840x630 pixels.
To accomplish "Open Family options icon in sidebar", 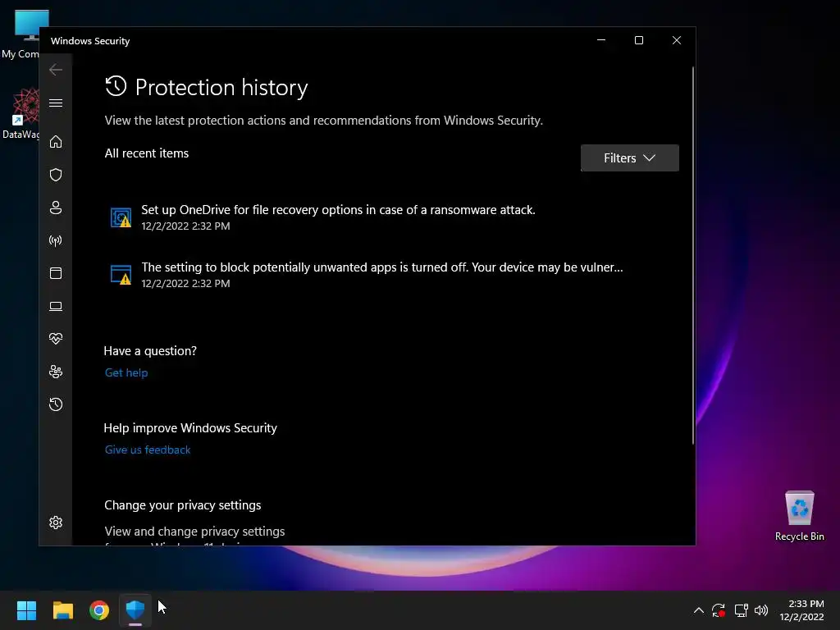I will pyautogui.click(x=56, y=372).
